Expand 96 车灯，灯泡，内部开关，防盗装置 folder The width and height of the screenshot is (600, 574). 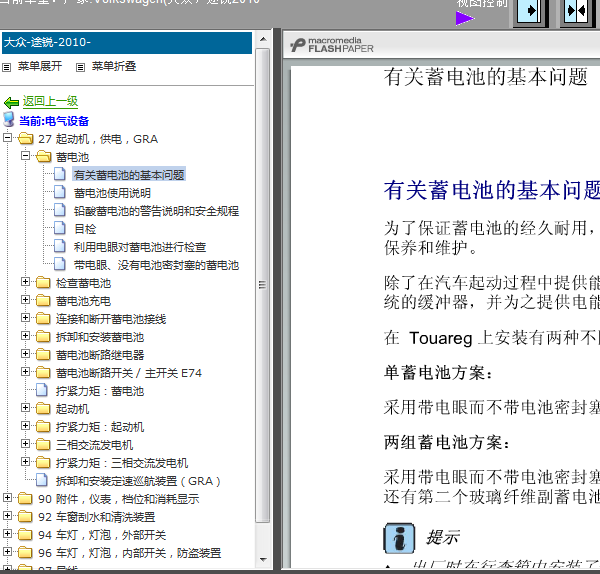7,552
